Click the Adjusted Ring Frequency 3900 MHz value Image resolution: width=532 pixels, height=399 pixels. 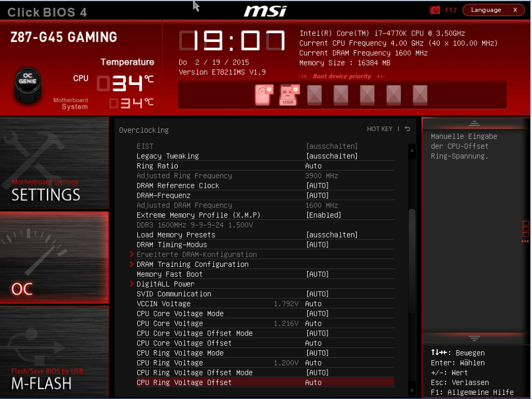(321, 176)
